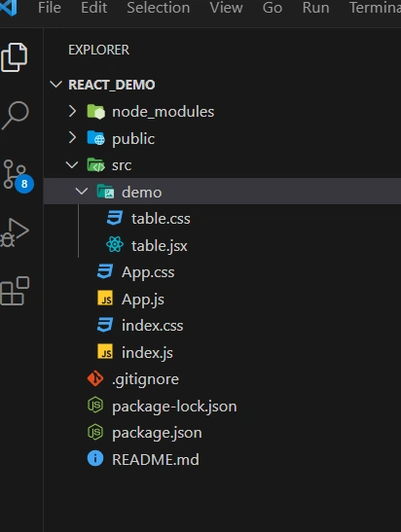Click the public folder globe icon
This screenshot has height=532, width=401.
click(96, 138)
